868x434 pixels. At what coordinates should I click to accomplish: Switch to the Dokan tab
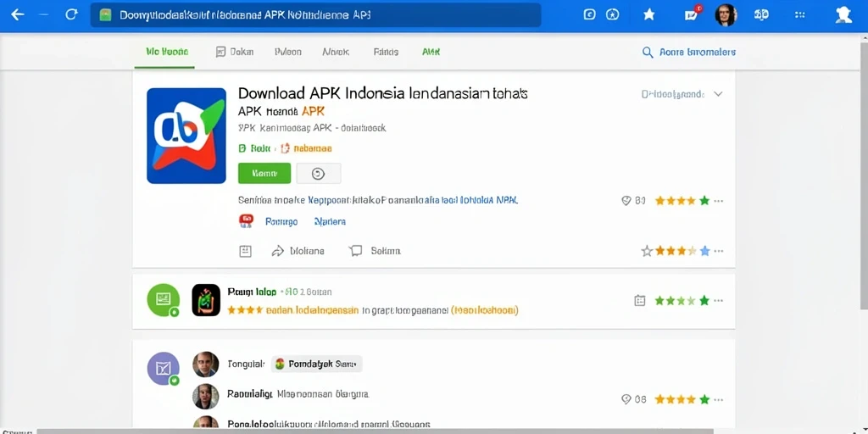[235, 52]
